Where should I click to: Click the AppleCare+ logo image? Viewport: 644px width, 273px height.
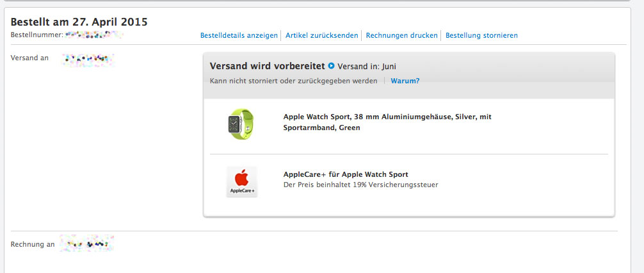pyautogui.click(x=242, y=182)
